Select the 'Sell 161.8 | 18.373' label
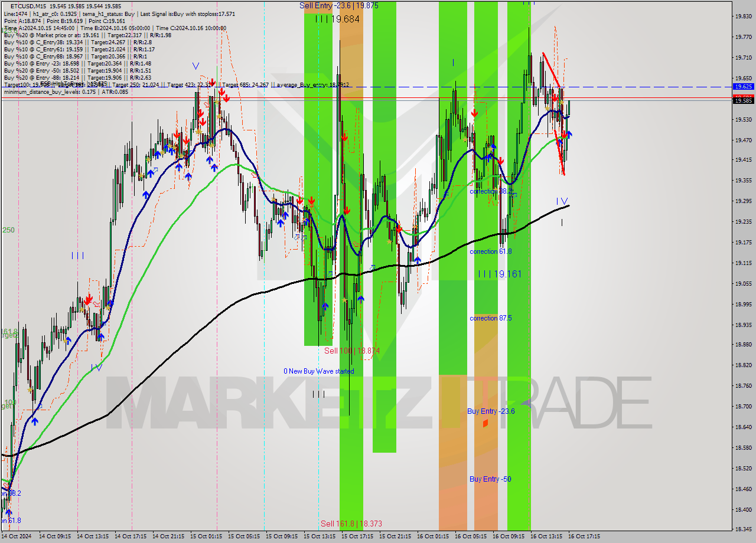Viewport: 756px width, 543px height. click(x=351, y=524)
